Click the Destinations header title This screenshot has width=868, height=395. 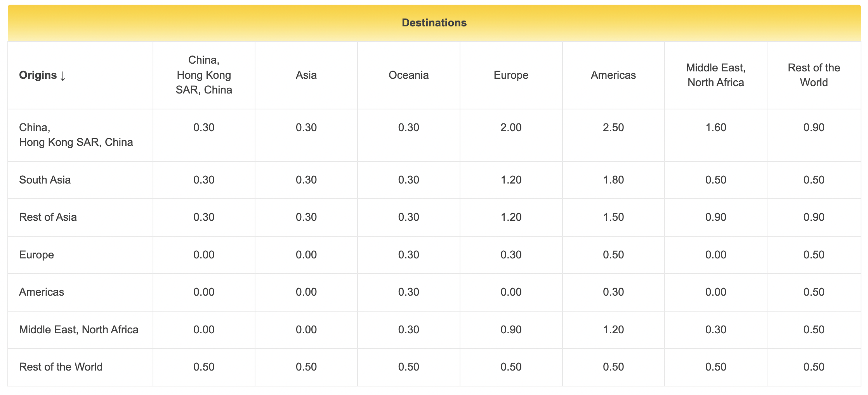pyautogui.click(x=434, y=23)
